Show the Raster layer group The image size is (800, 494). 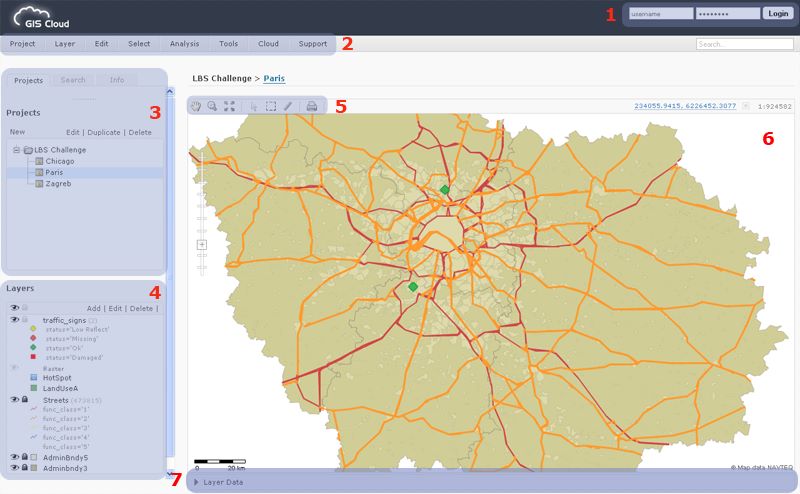[15, 368]
